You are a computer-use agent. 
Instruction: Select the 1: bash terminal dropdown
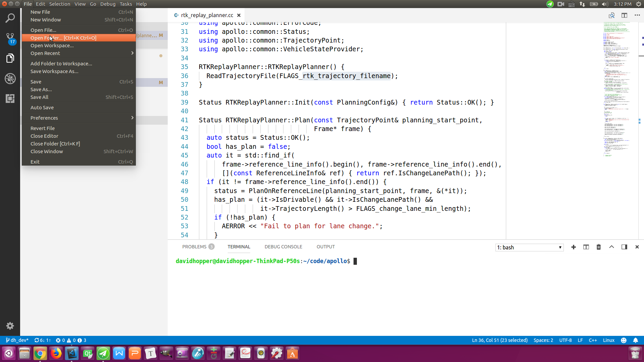[529, 247]
